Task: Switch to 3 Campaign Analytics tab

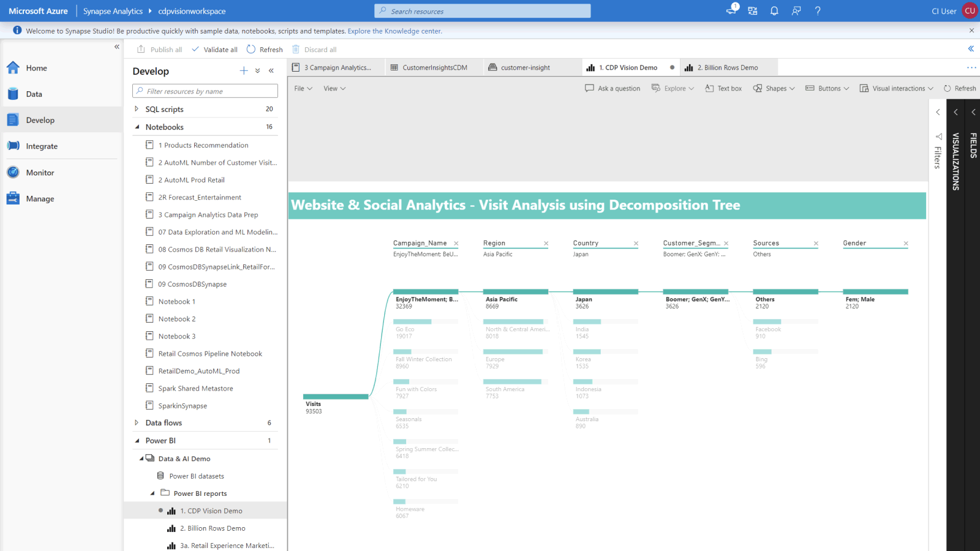Action: (336, 68)
